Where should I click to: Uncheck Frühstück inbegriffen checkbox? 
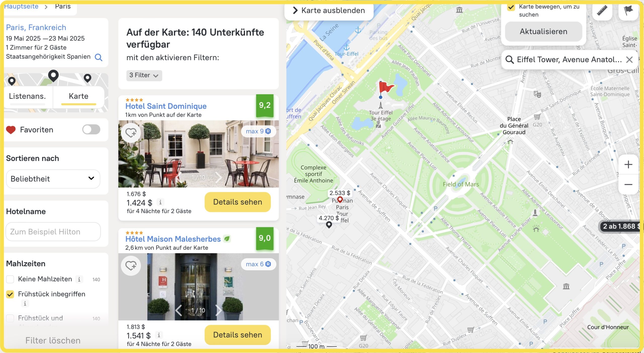point(10,294)
